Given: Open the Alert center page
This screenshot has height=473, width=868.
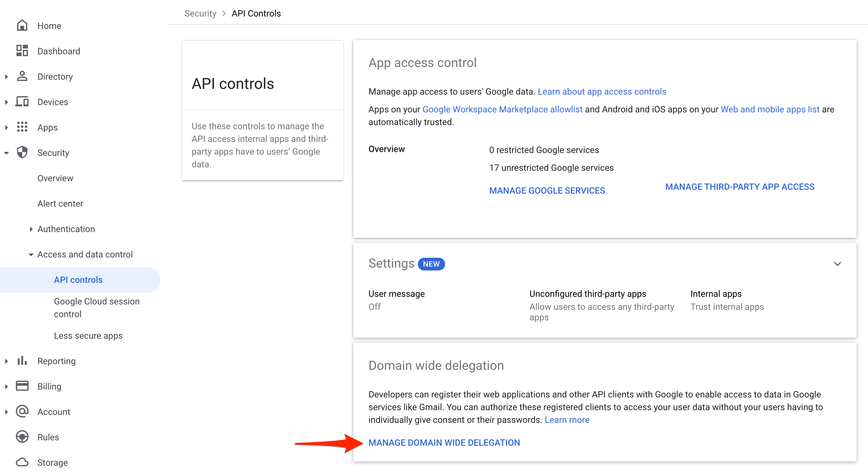Looking at the screenshot, I should [60, 203].
